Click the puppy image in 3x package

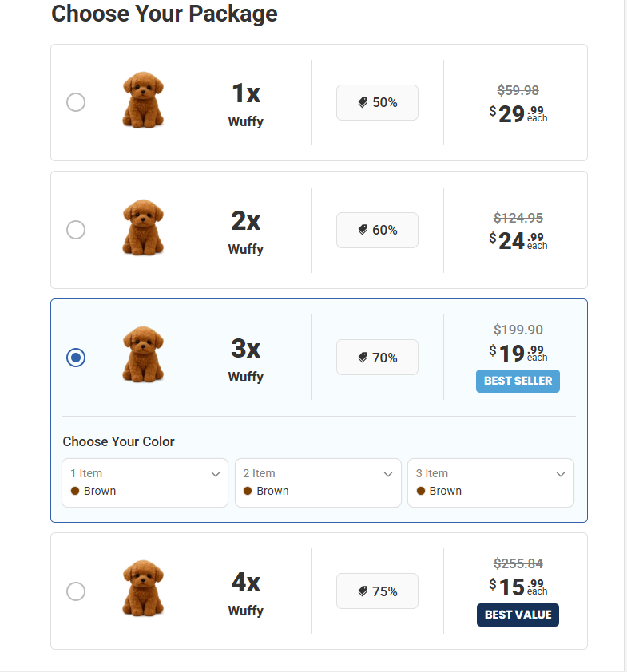click(143, 355)
